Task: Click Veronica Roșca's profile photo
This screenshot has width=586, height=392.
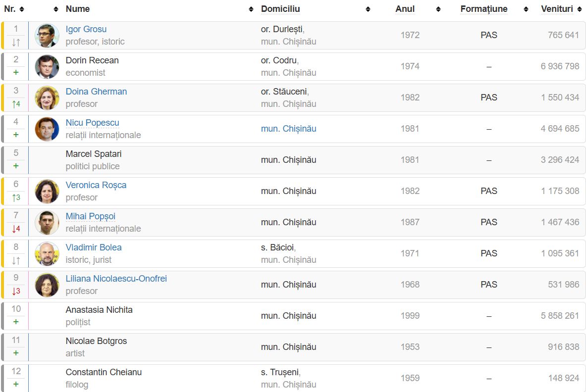Action: tap(47, 191)
